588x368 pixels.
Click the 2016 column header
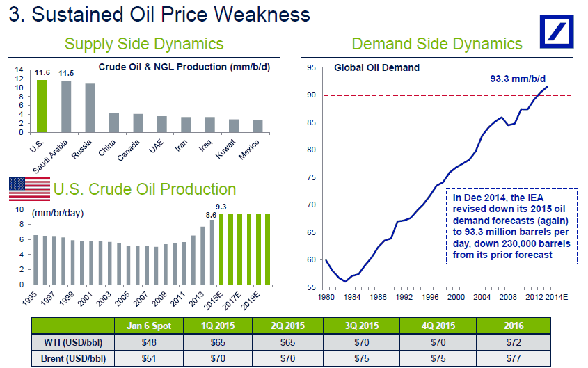click(x=514, y=326)
